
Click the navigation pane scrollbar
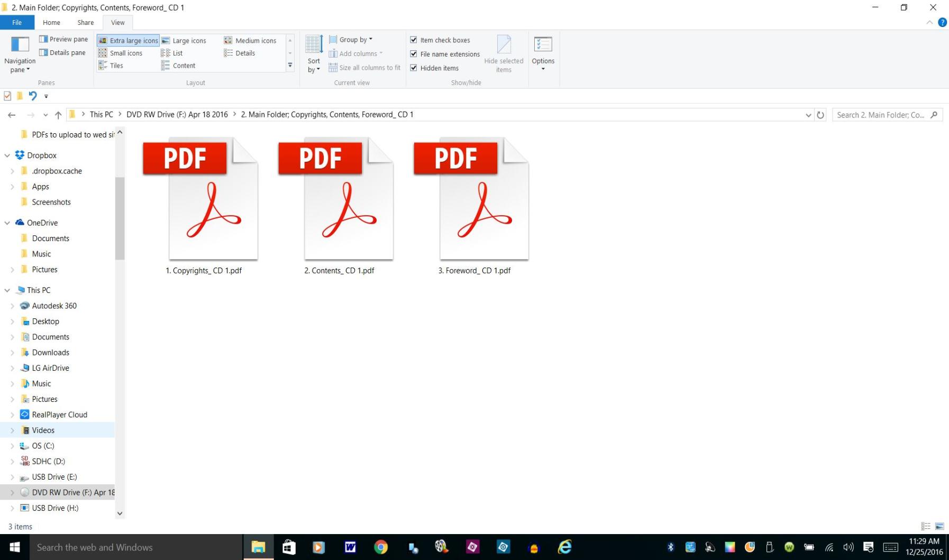pos(120,218)
